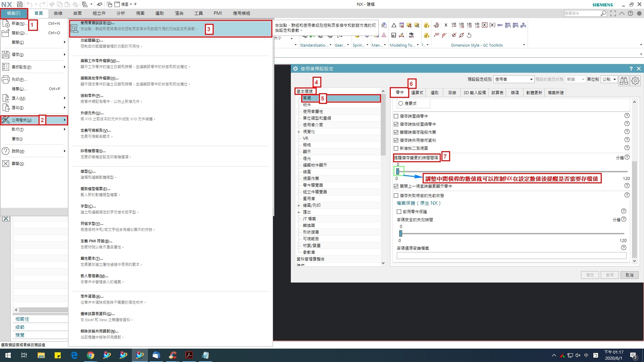Open the 單位制 dropdown showing 公制
This screenshot has height=362, width=644.
[x=609, y=79]
